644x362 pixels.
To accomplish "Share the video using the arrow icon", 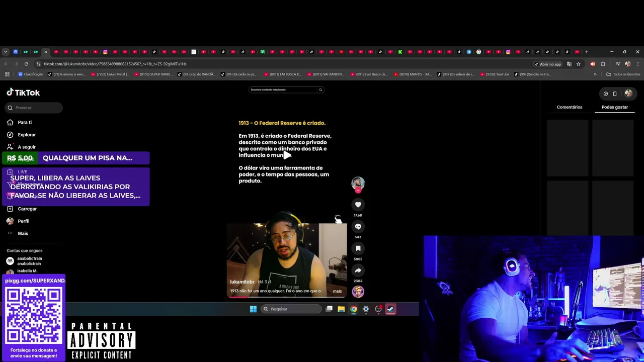I will pyautogui.click(x=358, y=270).
